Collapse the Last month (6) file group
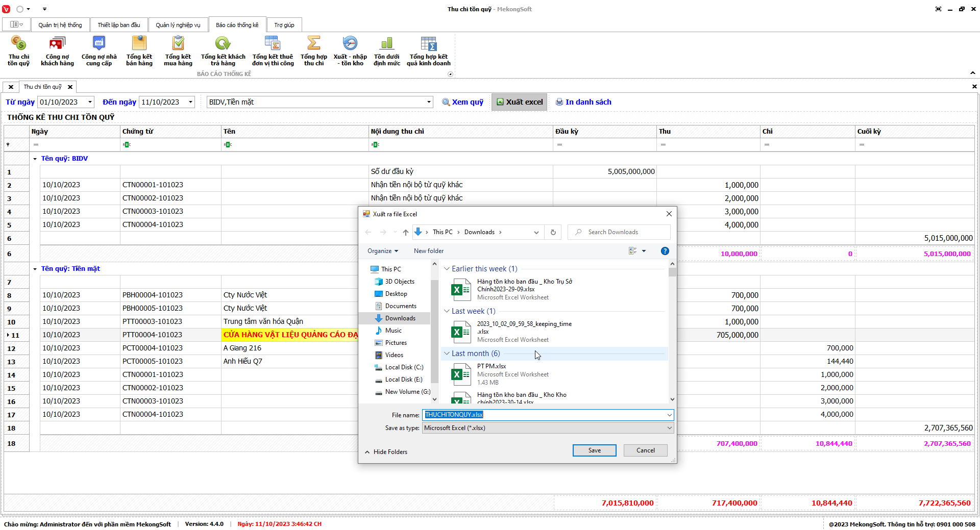The height and width of the screenshot is (530, 980). [x=447, y=354]
